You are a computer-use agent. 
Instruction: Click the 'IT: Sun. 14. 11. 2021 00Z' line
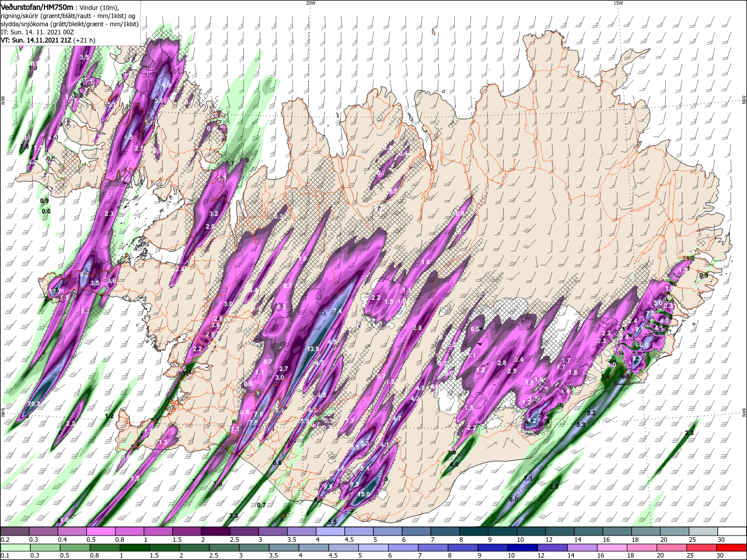(x=37, y=32)
